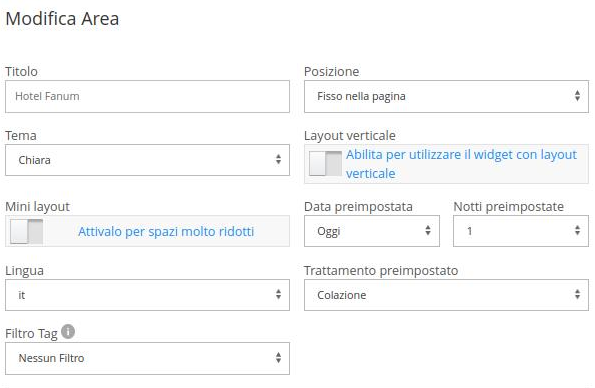Click the Lingua select arrows icon
This screenshot has height=388, width=595.
[279, 294]
